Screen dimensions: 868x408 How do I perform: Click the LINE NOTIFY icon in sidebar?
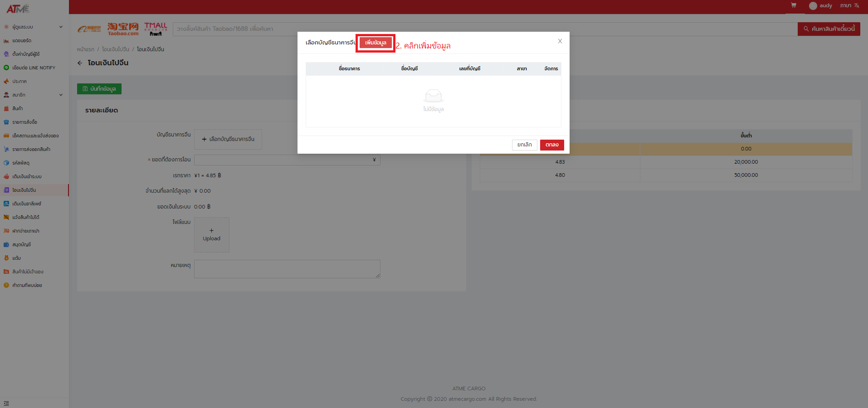6,68
